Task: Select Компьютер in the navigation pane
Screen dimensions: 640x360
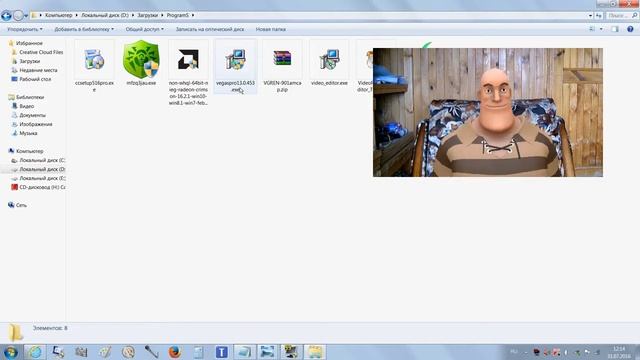Action: point(29,151)
